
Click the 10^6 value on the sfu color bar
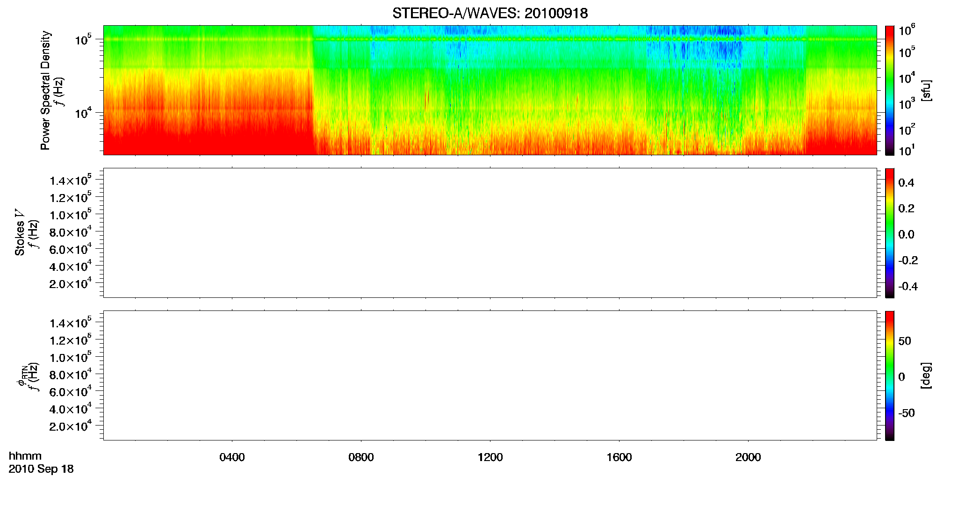pyautogui.click(x=907, y=30)
